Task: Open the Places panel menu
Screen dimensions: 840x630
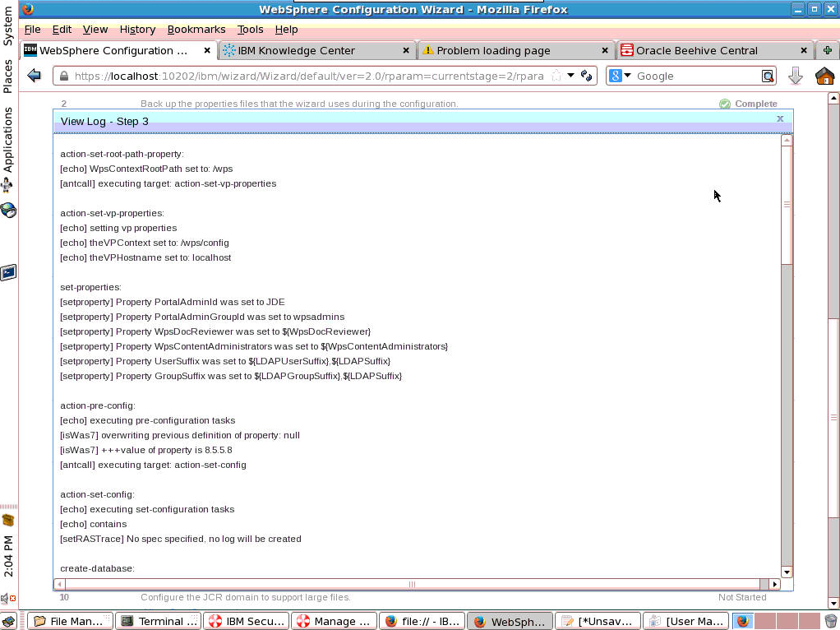Action: tap(8, 76)
